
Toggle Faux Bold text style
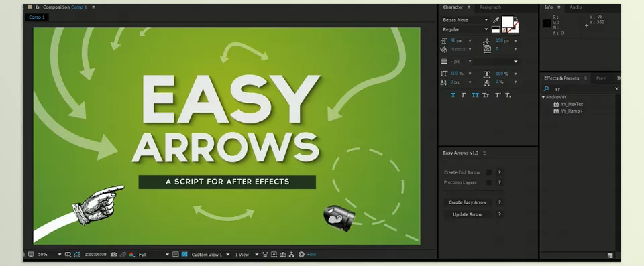tap(453, 95)
